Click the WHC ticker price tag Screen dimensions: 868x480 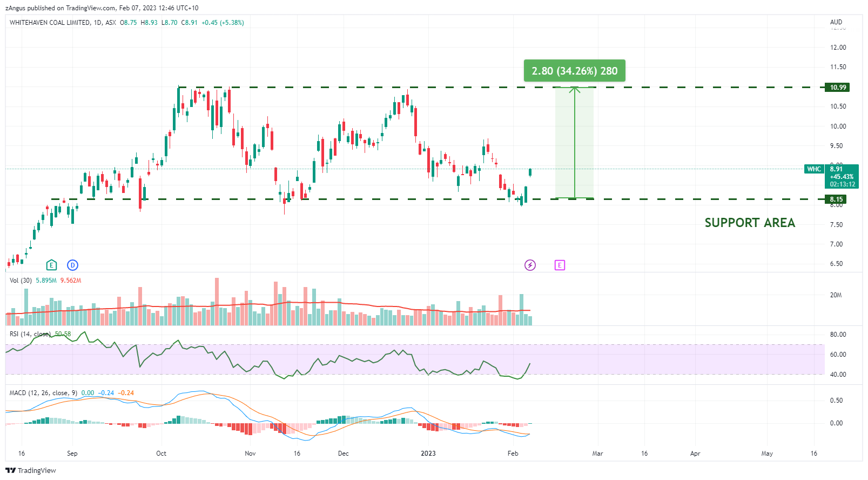[x=814, y=169]
